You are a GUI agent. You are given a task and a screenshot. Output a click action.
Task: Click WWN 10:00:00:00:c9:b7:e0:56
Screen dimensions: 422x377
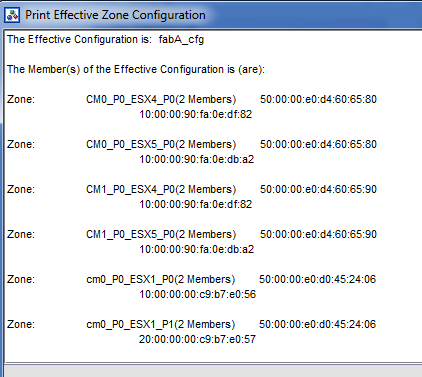coord(198,294)
